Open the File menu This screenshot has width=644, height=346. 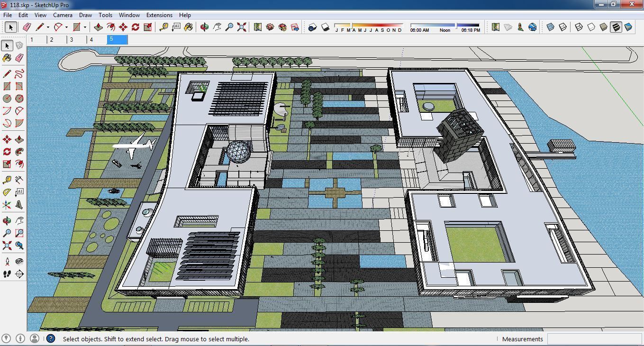[x=8, y=15]
